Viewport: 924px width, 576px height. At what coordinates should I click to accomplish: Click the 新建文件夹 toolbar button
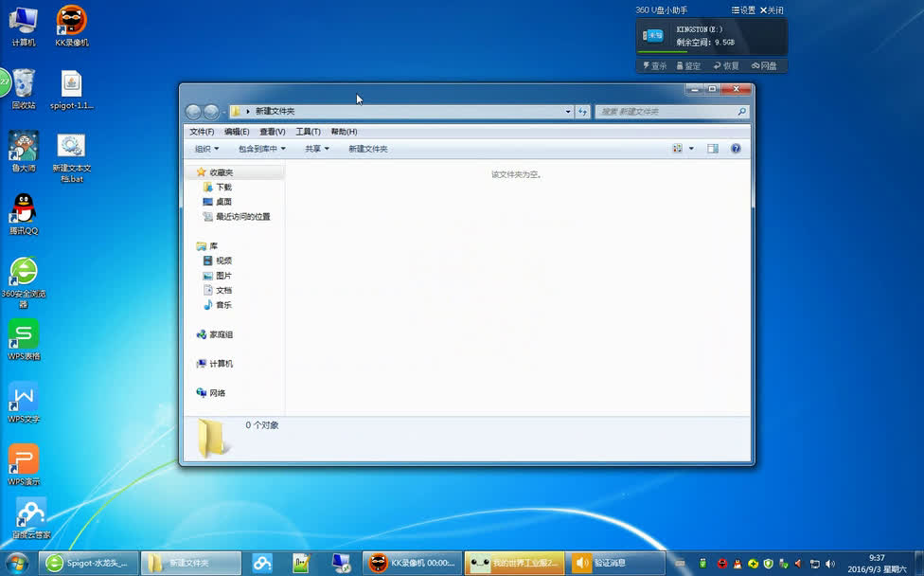click(x=367, y=149)
